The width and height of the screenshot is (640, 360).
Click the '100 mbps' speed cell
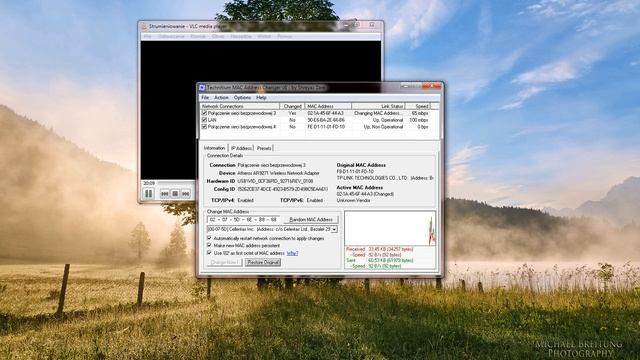[418, 120]
